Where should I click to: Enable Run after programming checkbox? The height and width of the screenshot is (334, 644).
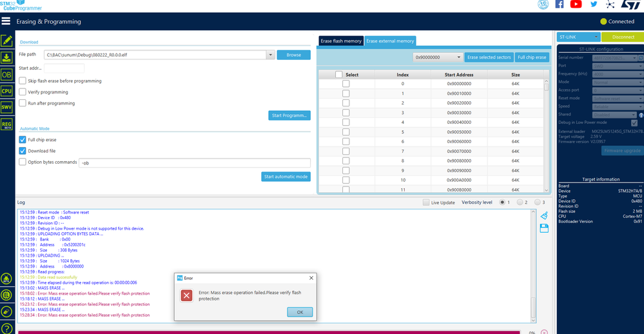click(23, 103)
